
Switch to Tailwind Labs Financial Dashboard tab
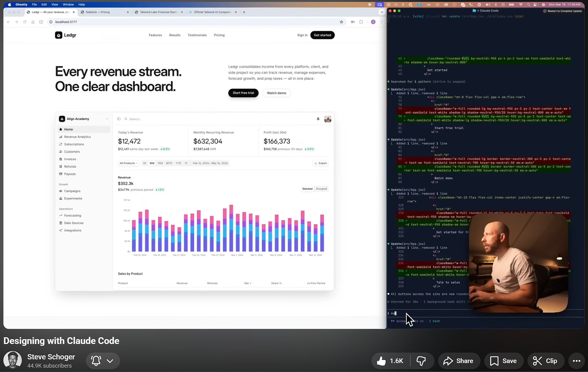(158, 12)
